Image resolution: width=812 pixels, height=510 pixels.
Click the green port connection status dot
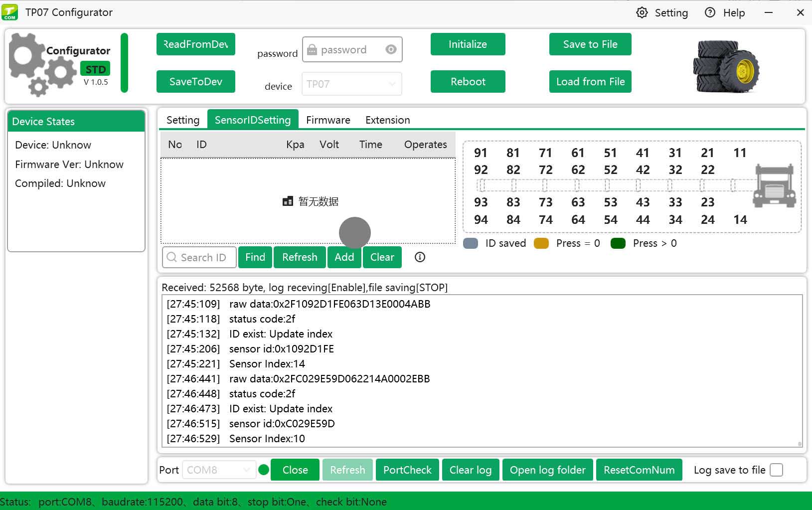click(x=264, y=470)
